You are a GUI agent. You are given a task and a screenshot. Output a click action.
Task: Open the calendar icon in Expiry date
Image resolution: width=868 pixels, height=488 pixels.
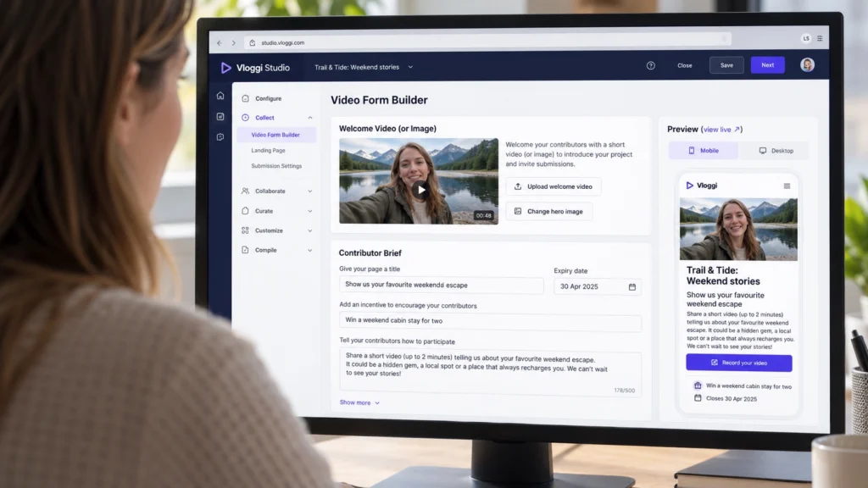[632, 286]
